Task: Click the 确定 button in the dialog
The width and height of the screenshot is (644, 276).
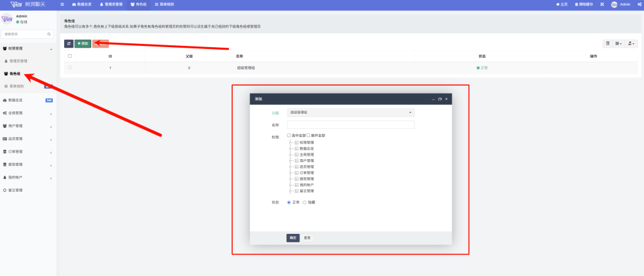Action: (292, 238)
